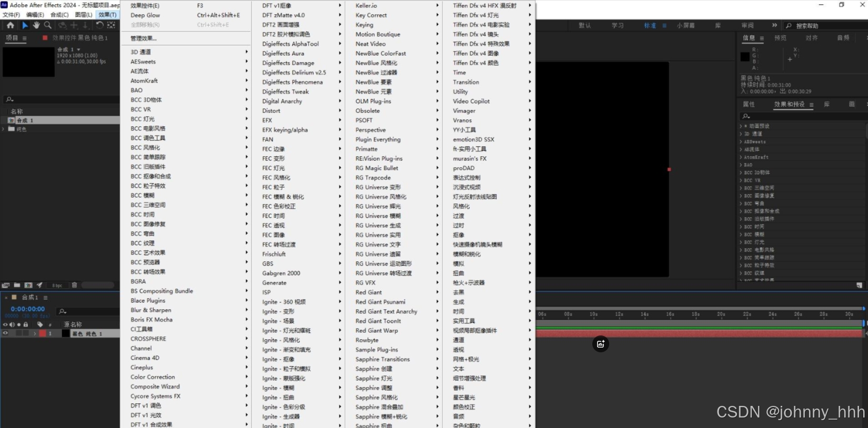Switch to the 属性 panel tab
Image resolution: width=868 pixels, height=428 pixels.
[749, 105]
